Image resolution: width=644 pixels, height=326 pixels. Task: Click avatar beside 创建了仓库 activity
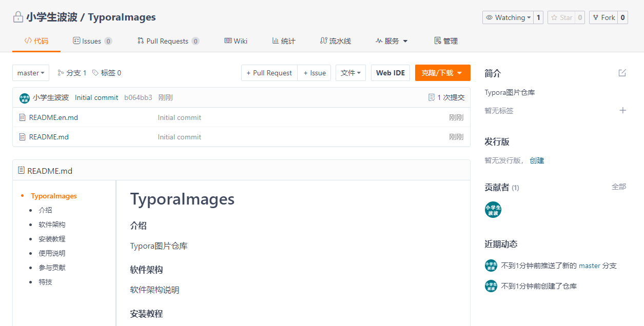(x=491, y=286)
